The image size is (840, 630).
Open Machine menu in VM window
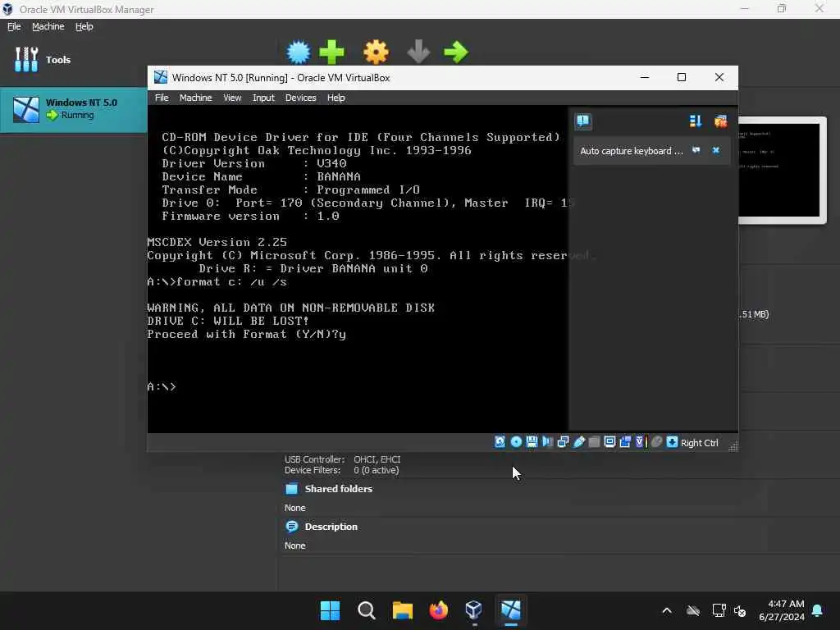click(x=195, y=98)
